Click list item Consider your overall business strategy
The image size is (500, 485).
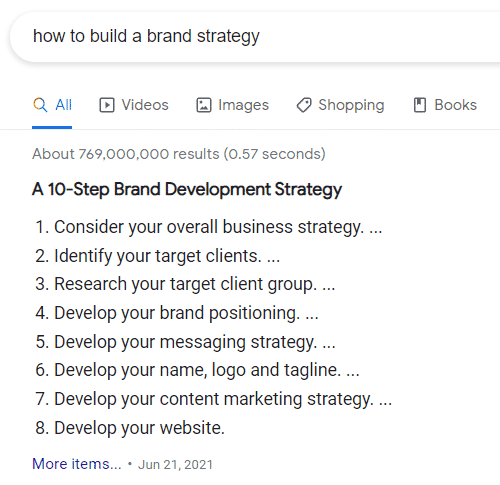209,227
